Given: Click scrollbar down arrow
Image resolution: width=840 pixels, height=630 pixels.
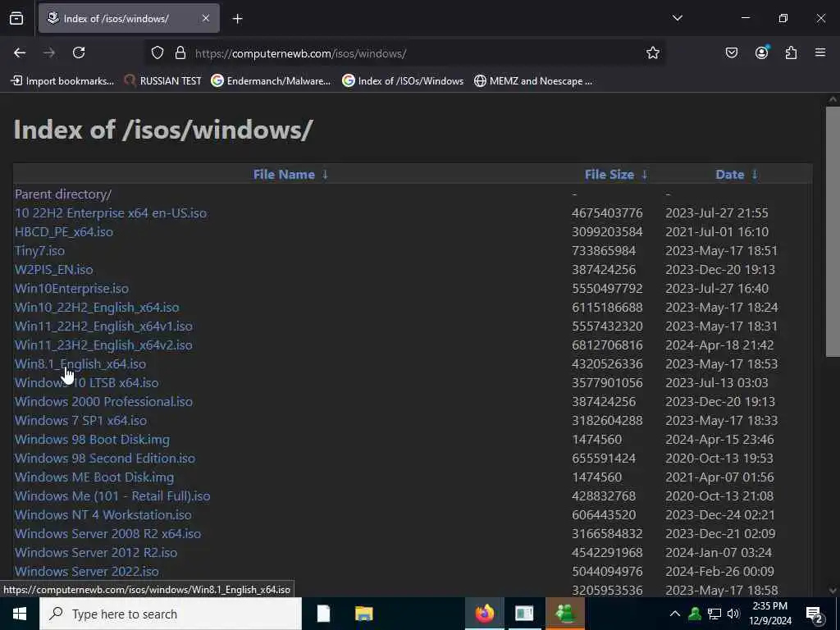Looking at the screenshot, I should [x=833, y=591].
